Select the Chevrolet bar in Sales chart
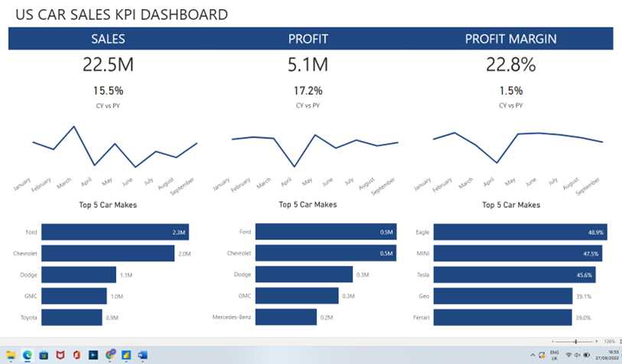Screen dimensions: 622x364 [108, 253]
